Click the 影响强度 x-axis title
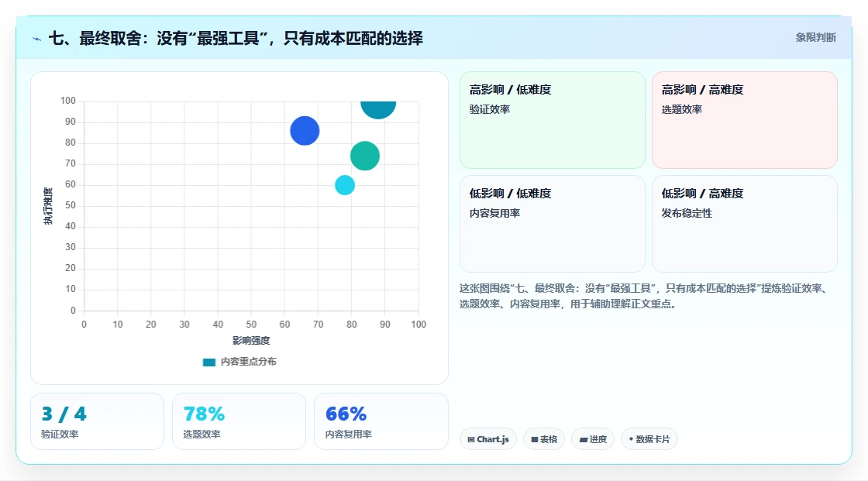This screenshot has width=868, height=481. pyautogui.click(x=251, y=340)
